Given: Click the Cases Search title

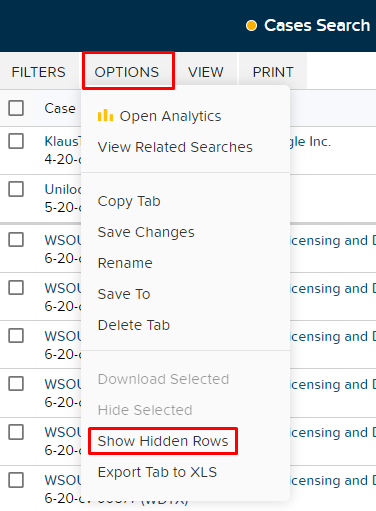Looking at the screenshot, I should pyautogui.click(x=317, y=25).
